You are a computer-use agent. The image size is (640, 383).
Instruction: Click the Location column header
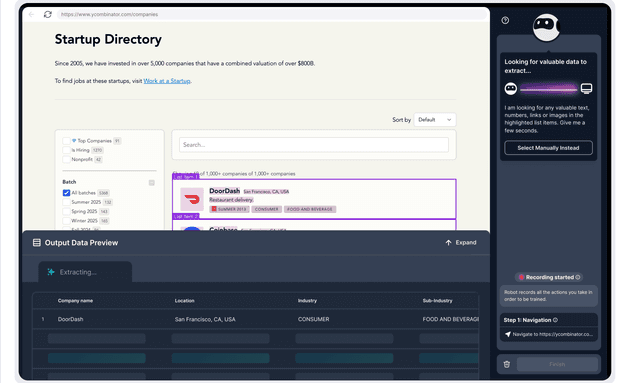pyautogui.click(x=184, y=301)
